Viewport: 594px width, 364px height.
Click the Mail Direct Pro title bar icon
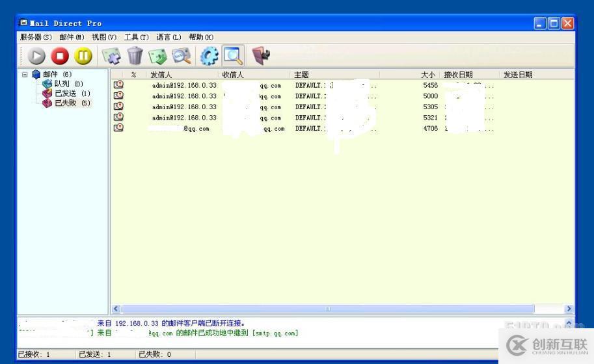click(x=23, y=23)
